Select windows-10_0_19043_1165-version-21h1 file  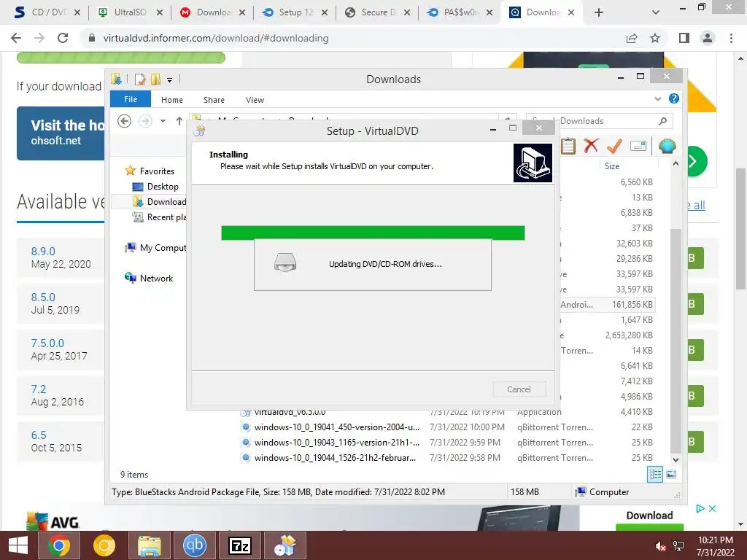pyautogui.click(x=337, y=443)
